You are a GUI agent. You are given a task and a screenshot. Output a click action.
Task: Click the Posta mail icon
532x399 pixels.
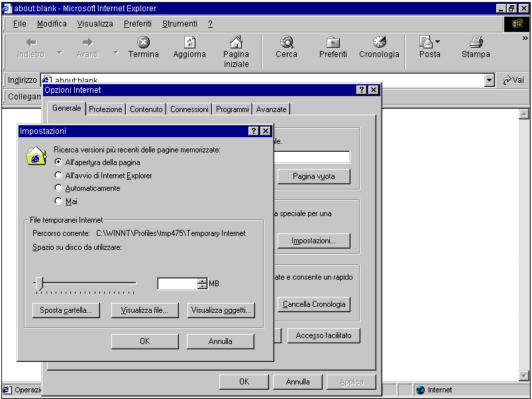(x=425, y=42)
